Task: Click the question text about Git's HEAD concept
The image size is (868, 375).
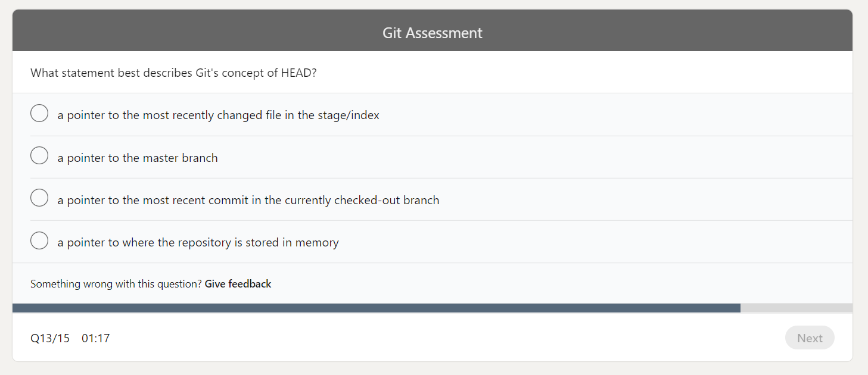Action: point(173,73)
